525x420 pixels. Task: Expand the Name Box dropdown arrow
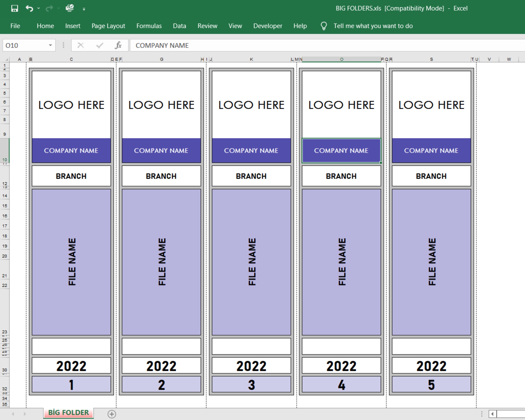(x=50, y=45)
